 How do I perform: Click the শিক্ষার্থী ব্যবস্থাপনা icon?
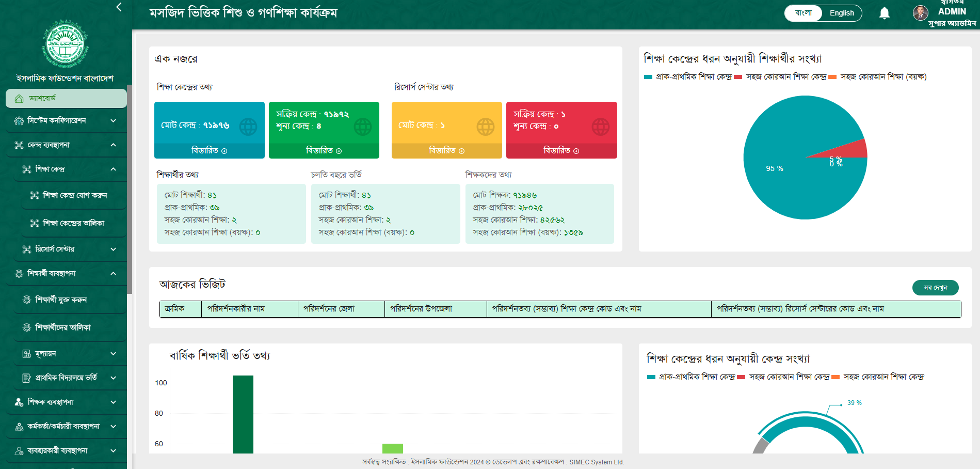tap(19, 273)
